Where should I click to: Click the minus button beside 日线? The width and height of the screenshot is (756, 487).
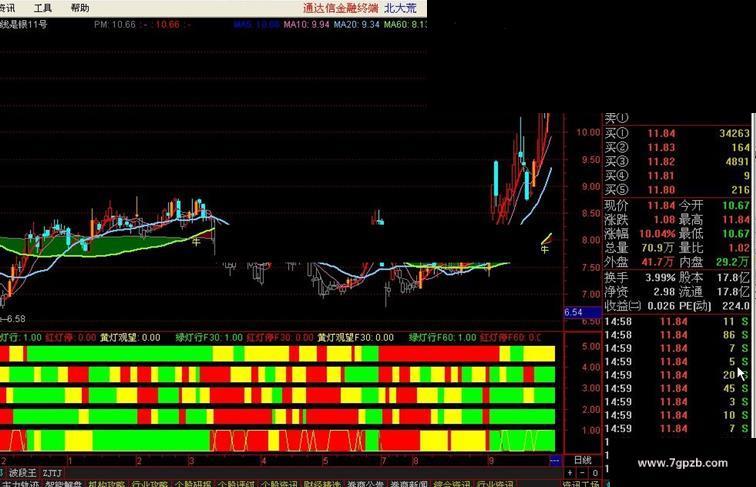(x=582, y=473)
